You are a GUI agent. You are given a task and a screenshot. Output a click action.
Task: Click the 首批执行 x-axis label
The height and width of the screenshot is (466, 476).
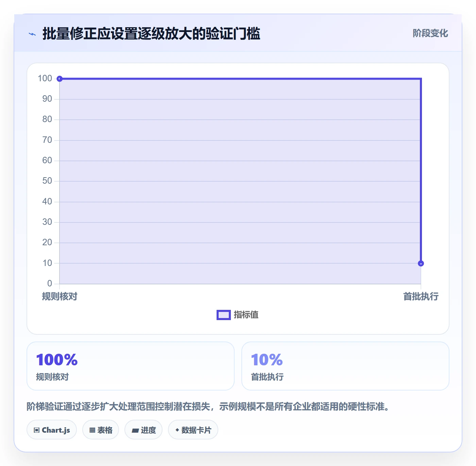[421, 297]
